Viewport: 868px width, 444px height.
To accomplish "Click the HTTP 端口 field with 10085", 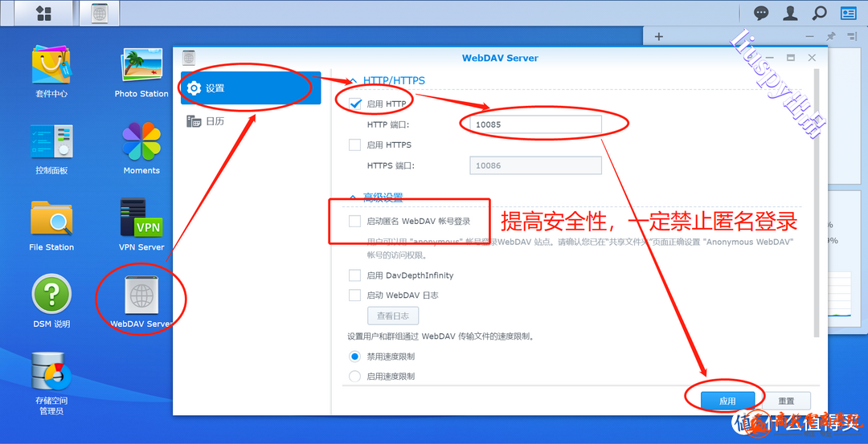I will (x=536, y=124).
